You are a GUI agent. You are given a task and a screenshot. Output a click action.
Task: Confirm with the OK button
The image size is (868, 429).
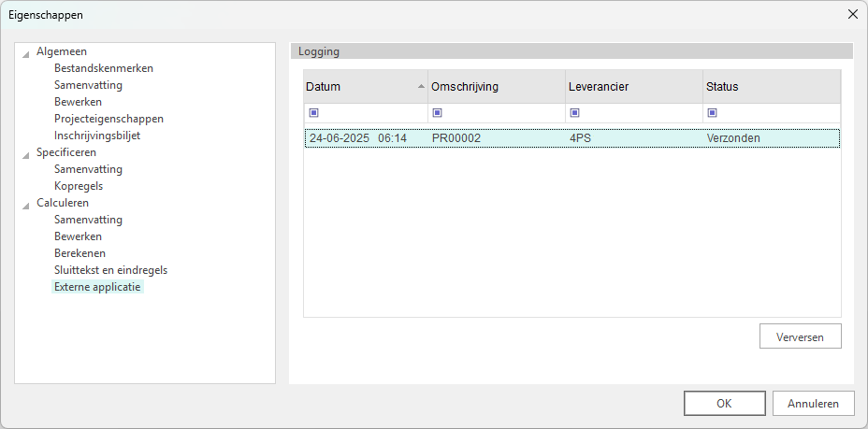coord(724,404)
